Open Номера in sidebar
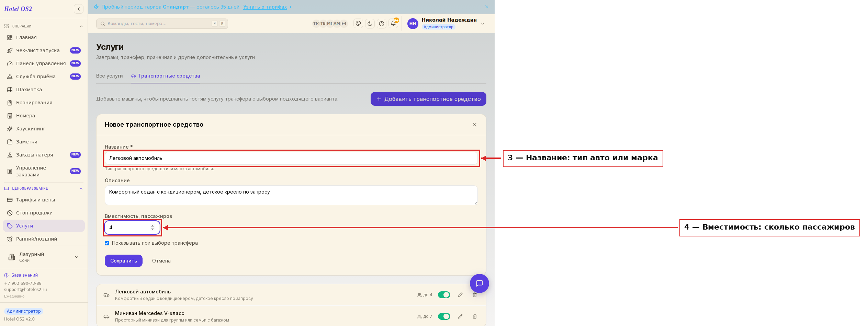 tap(44, 116)
